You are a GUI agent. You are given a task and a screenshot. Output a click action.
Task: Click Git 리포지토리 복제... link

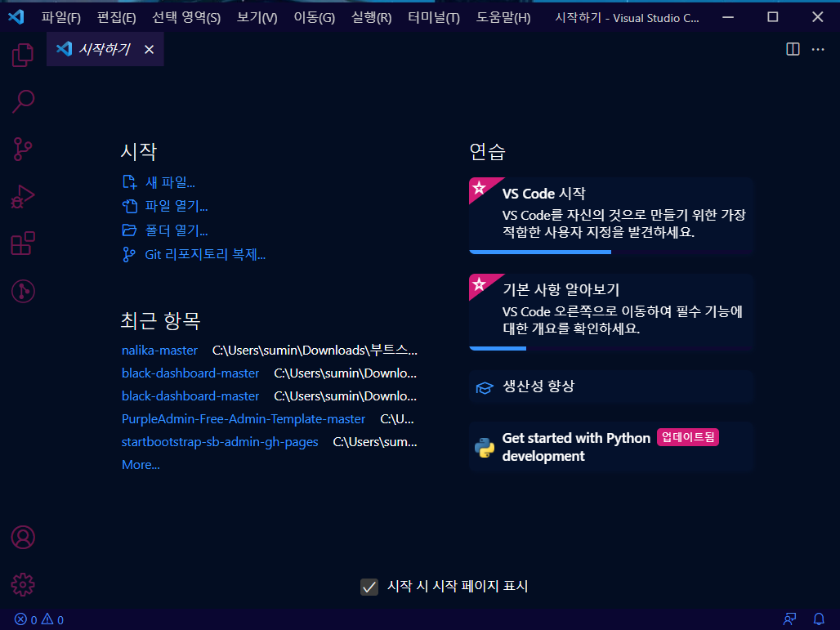(205, 254)
